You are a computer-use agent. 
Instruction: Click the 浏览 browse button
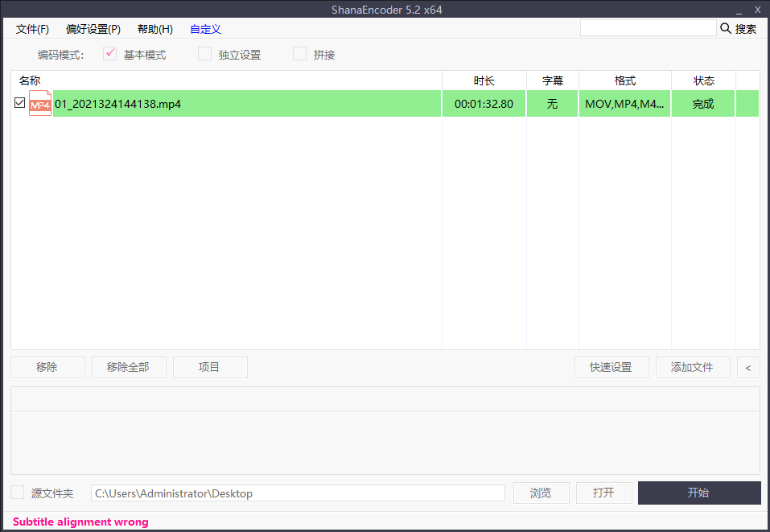[x=541, y=493]
